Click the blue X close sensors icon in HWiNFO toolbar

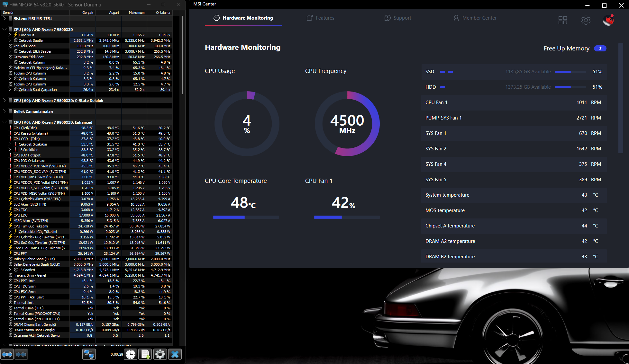[175, 354]
